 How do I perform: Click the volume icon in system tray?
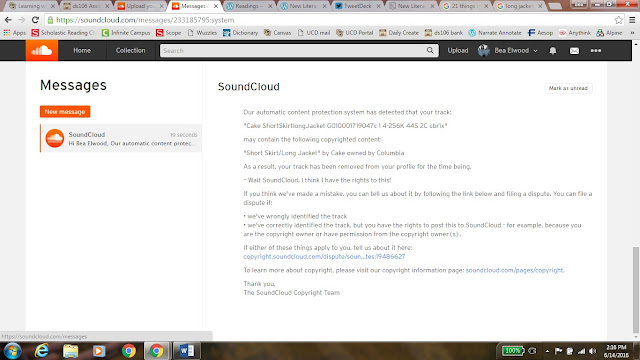point(593,351)
